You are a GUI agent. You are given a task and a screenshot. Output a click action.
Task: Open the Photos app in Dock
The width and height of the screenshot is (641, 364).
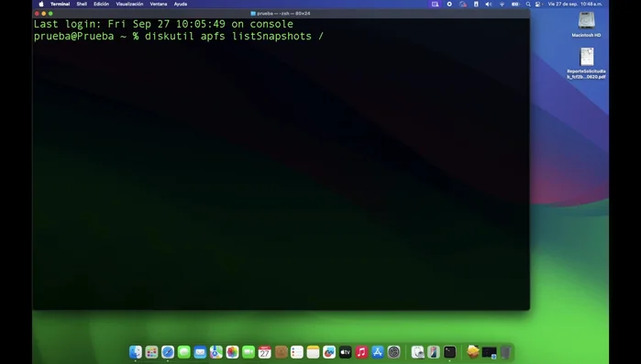click(232, 352)
